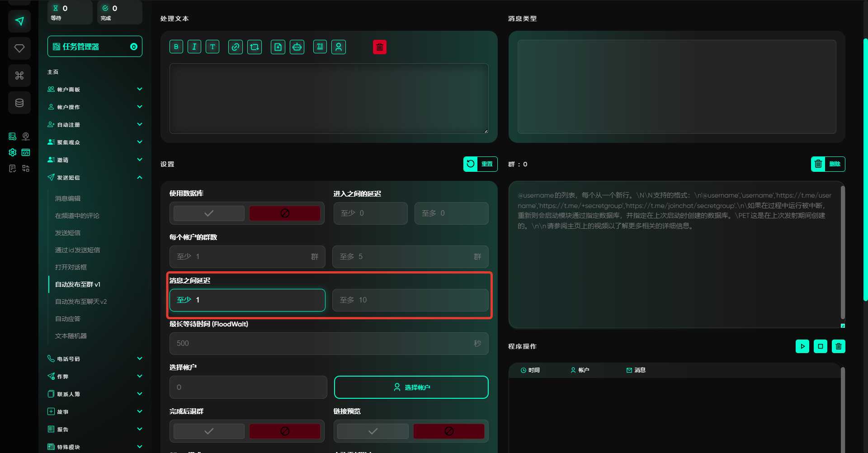This screenshot has width=868, height=453.
Task: Enable 使用数据库 with the checkmark toggle
Action: point(209,213)
